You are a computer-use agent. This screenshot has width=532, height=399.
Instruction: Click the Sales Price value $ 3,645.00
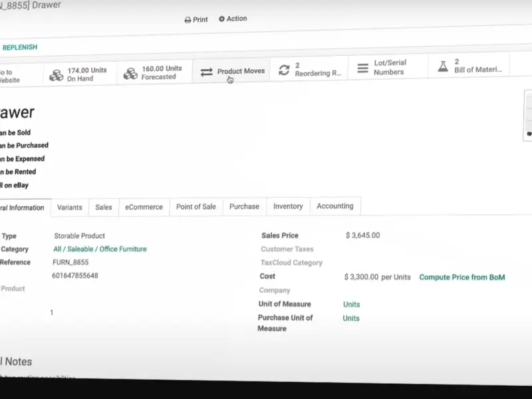pos(363,235)
